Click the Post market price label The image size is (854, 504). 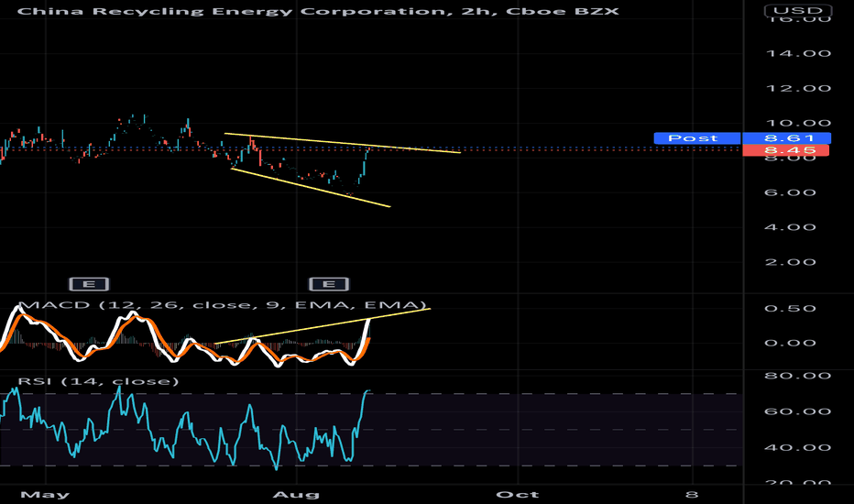696,137
